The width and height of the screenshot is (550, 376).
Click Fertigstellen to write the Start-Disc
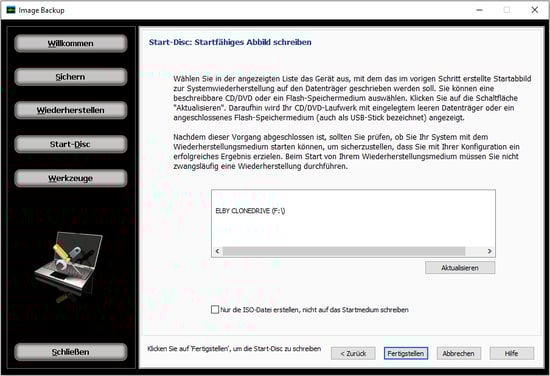pos(406,353)
